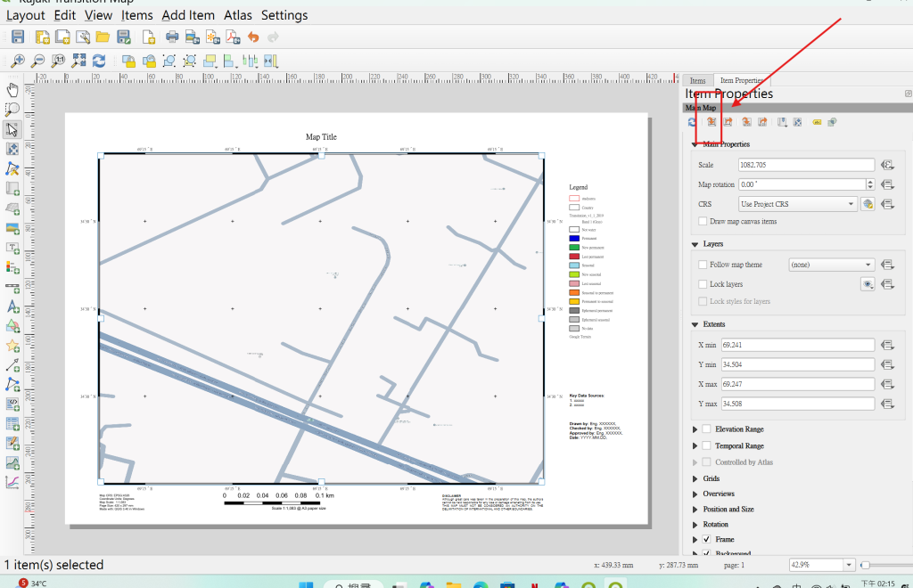Open data-defined override for Scale

887,165
